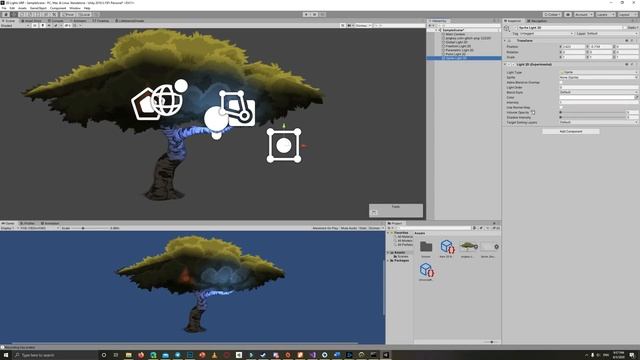Toggle scene lighting button in Scene toolbar
Viewport: 640px width, 360px height.
(42, 25)
